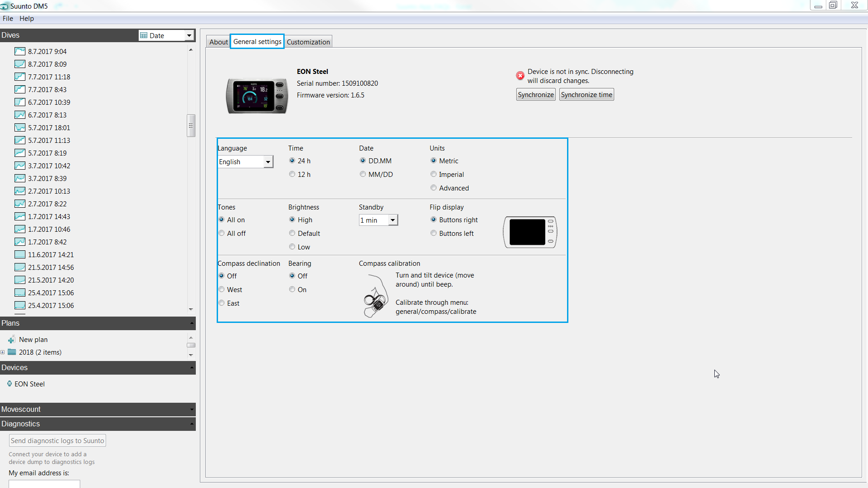868x488 pixels.
Task: Switch to the General settings tab
Action: 257,41
